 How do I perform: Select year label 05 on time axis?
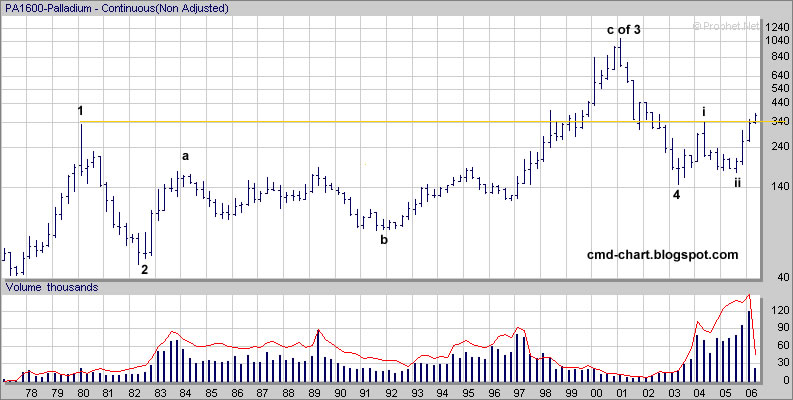click(x=725, y=393)
